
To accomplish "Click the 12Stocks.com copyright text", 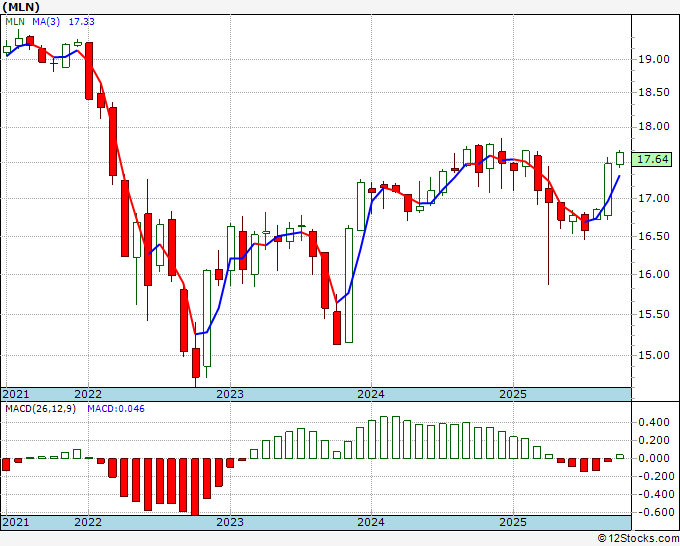I will click(x=638, y=539).
